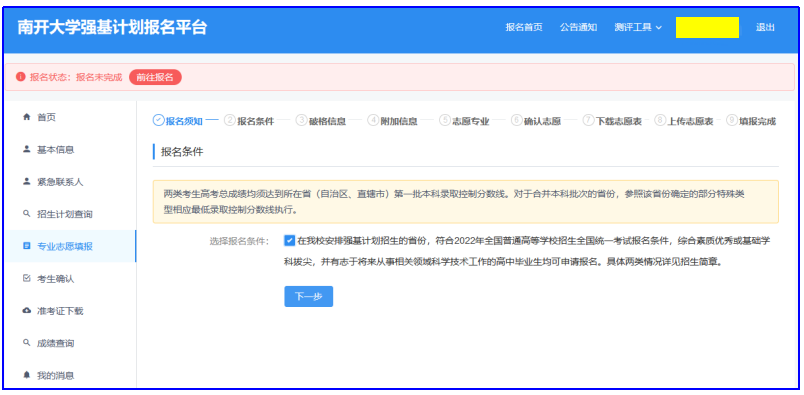804x395 pixels.
Task: Click the bell icon beside 我的消息
Action: click(27, 375)
